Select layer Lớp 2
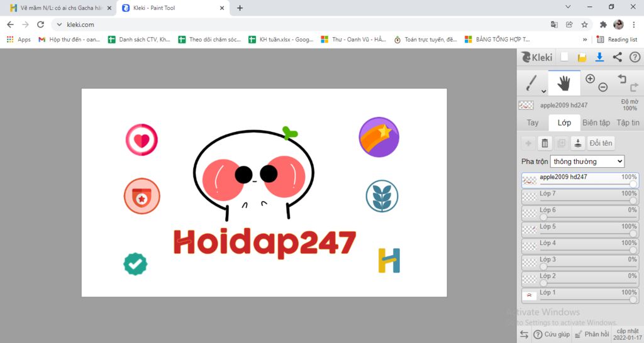644x343 pixels. tap(580, 279)
